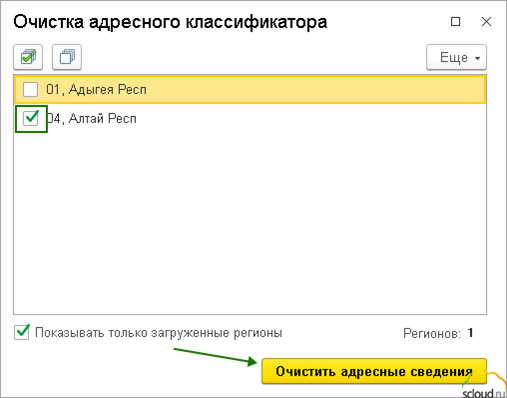Maximize the Очистка адресного классификатора window
This screenshot has width=507, height=398.
[x=455, y=22]
